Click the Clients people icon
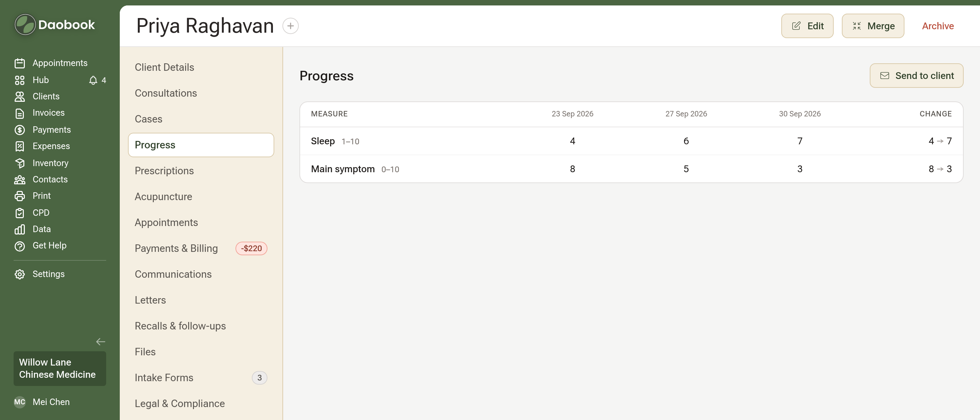 coord(20,97)
